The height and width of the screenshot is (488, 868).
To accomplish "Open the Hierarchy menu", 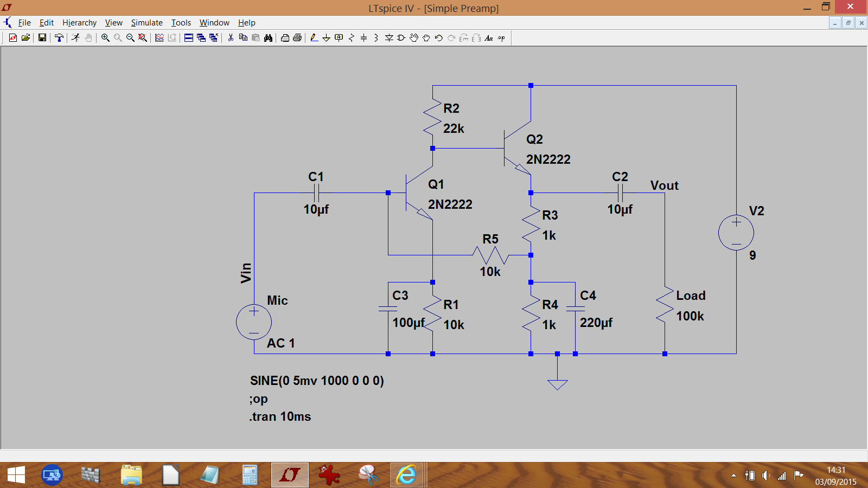I will [x=79, y=23].
